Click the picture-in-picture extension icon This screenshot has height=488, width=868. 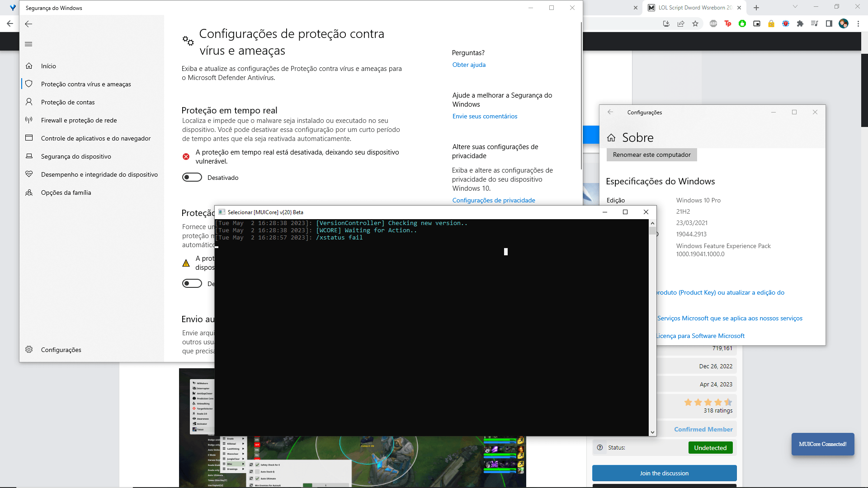pyautogui.click(x=757, y=23)
